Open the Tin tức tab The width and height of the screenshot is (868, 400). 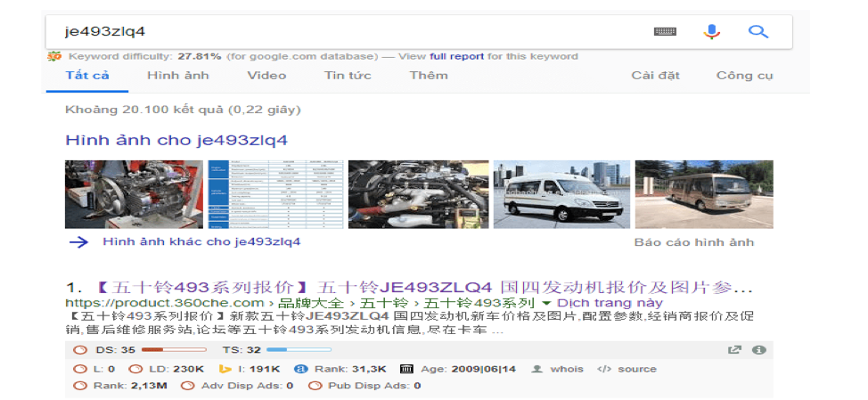click(x=348, y=75)
